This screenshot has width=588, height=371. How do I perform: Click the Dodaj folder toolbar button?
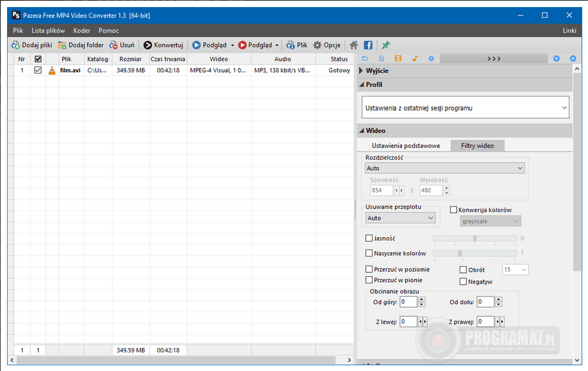tap(81, 45)
